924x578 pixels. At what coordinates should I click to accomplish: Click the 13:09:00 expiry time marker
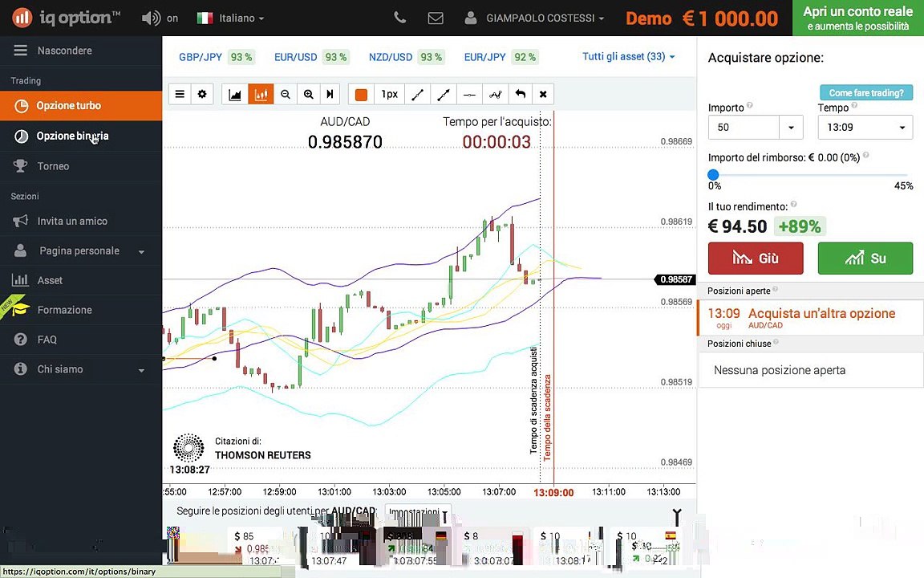[x=553, y=492]
